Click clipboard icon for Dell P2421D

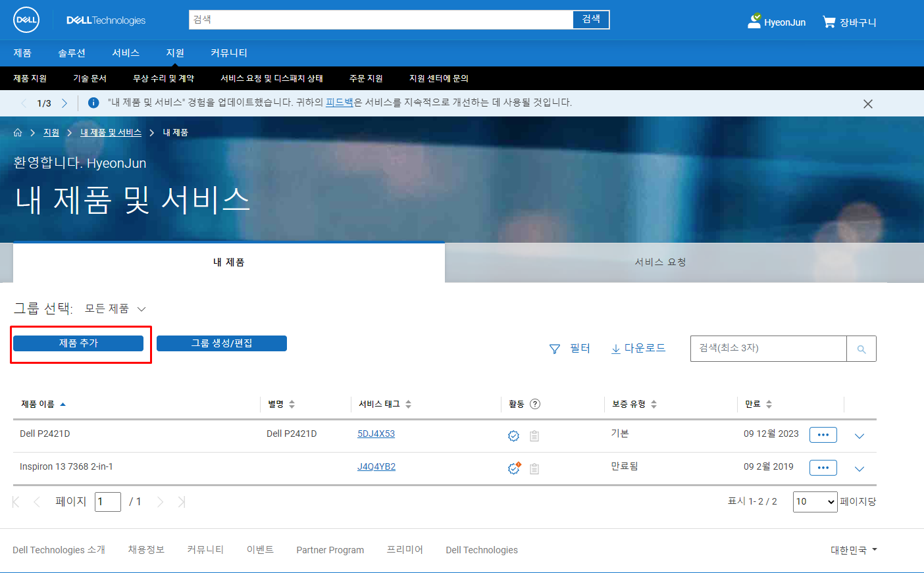point(534,436)
